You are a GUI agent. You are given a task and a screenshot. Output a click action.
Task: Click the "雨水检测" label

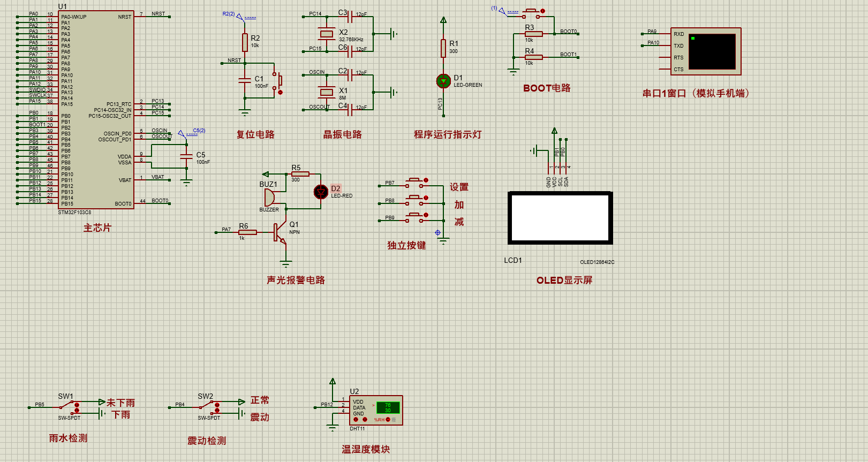pyautogui.click(x=68, y=438)
